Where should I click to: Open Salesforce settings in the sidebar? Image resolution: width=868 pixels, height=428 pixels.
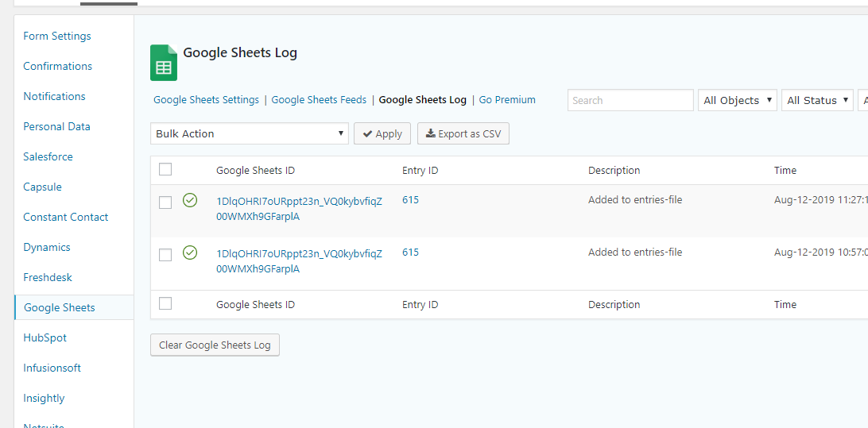coord(48,156)
